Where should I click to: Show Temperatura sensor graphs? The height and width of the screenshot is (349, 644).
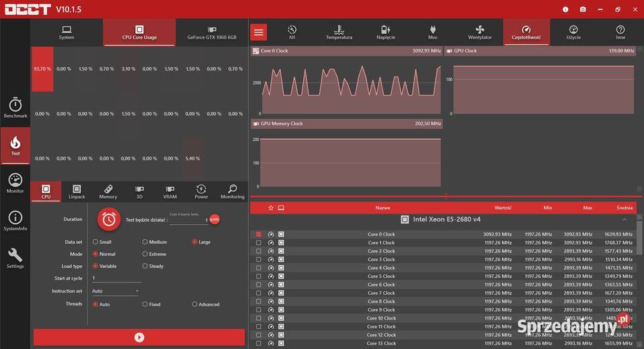[x=339, y=32]
